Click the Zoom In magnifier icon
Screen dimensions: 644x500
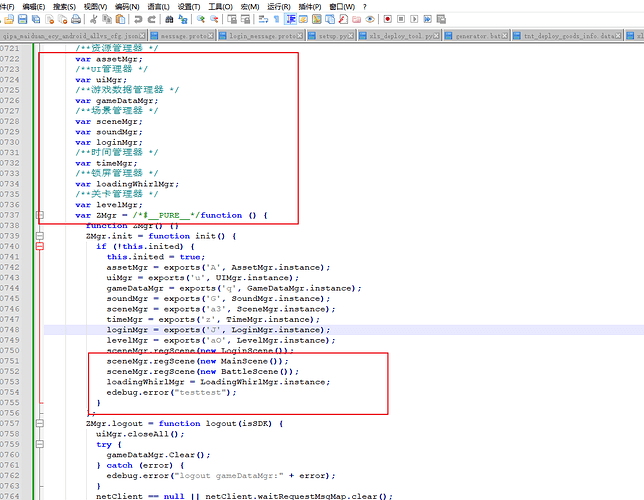(200, 19)
